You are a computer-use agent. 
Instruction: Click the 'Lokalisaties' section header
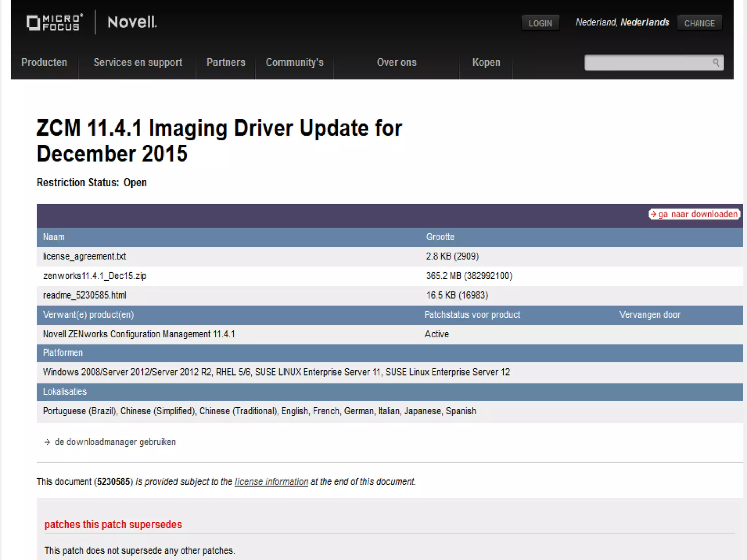(65, 392)
